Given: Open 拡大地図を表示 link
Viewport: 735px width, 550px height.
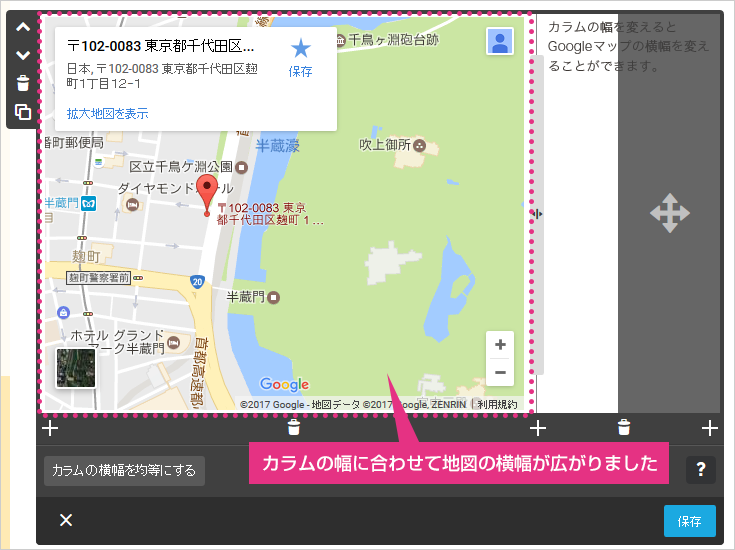Looking at the screenshot, I should pyautogui.click(x=107, y=113).
